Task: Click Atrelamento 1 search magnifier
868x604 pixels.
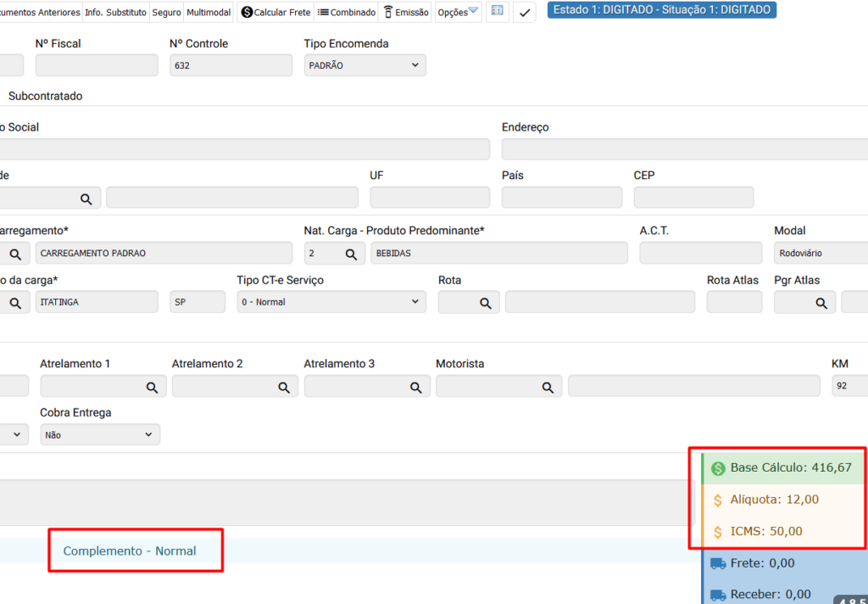Action: [x=152, y=387]
